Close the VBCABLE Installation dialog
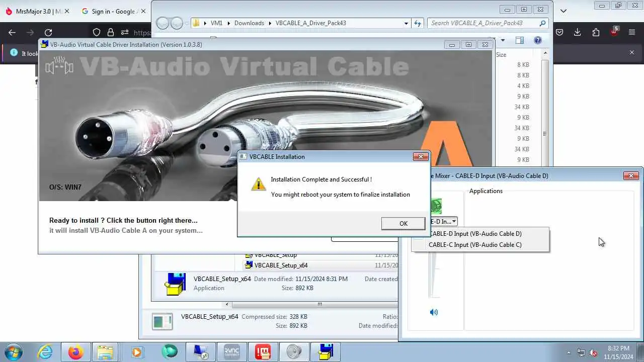Image resolution: width=644 pixels, height=362 pixels. click(x=421, y=156)
